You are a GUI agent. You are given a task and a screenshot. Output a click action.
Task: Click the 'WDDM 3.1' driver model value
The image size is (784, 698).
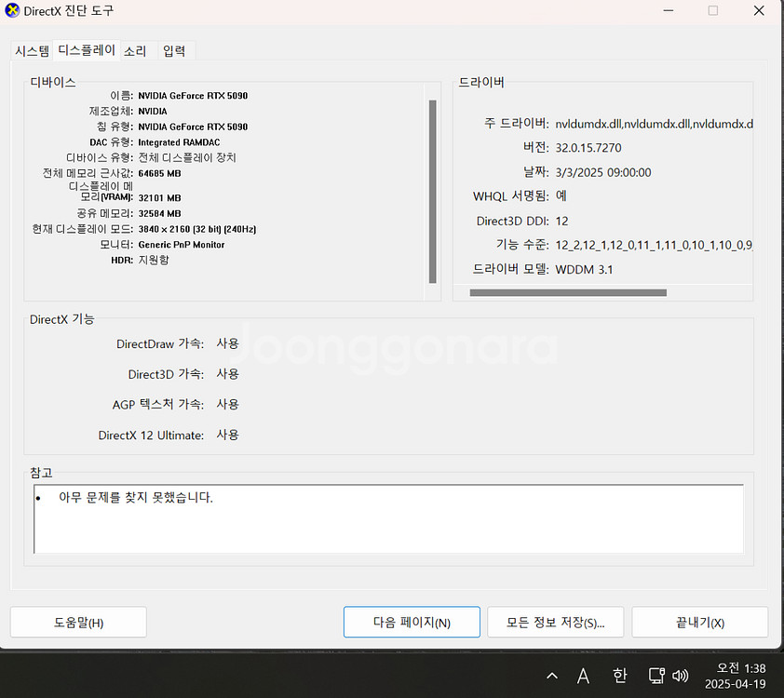tap(584, 270)
